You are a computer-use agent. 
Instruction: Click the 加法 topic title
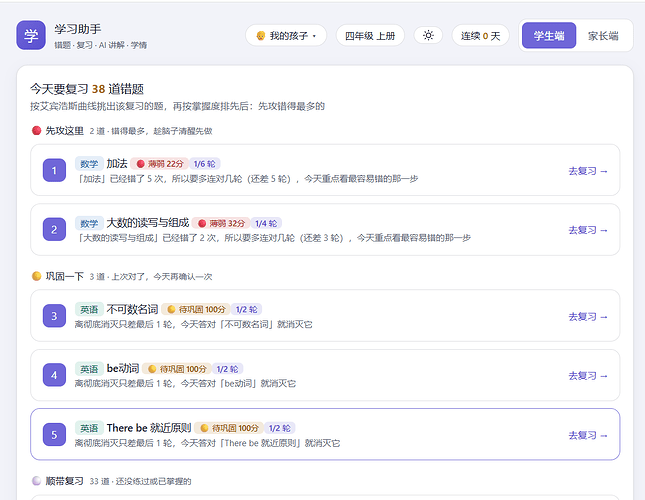[117, 164]
